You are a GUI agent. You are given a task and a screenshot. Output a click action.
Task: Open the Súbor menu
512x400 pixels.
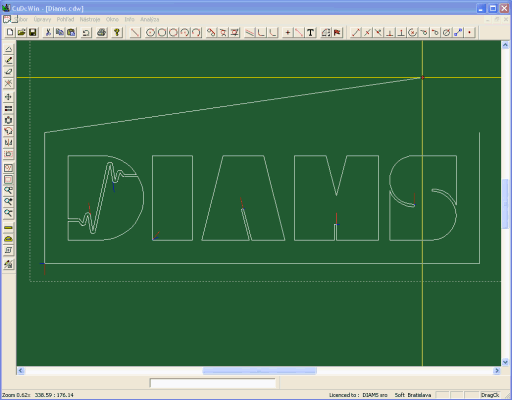[21, 19]
